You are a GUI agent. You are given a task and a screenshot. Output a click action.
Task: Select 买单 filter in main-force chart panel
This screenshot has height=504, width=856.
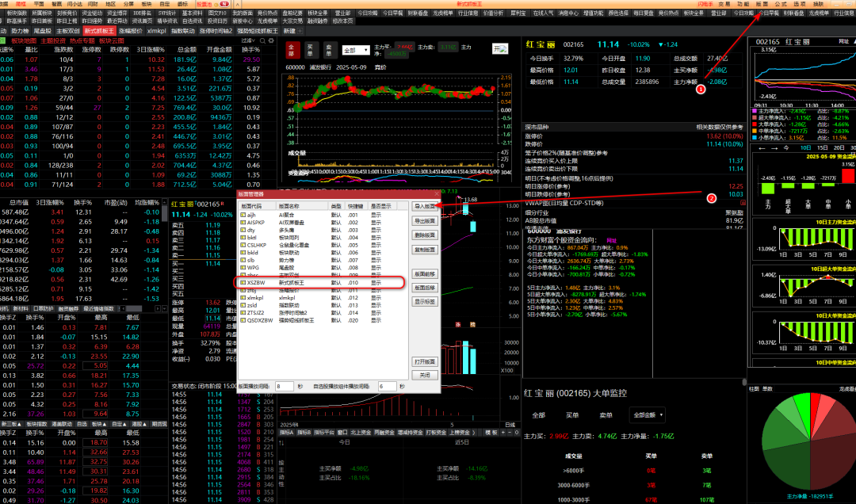tap(310, 50)
